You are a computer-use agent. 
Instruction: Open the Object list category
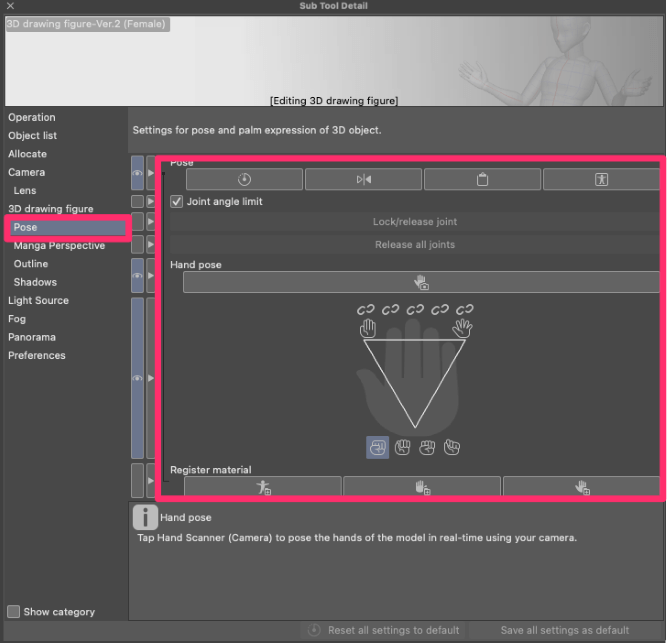(x=33, y=136)
